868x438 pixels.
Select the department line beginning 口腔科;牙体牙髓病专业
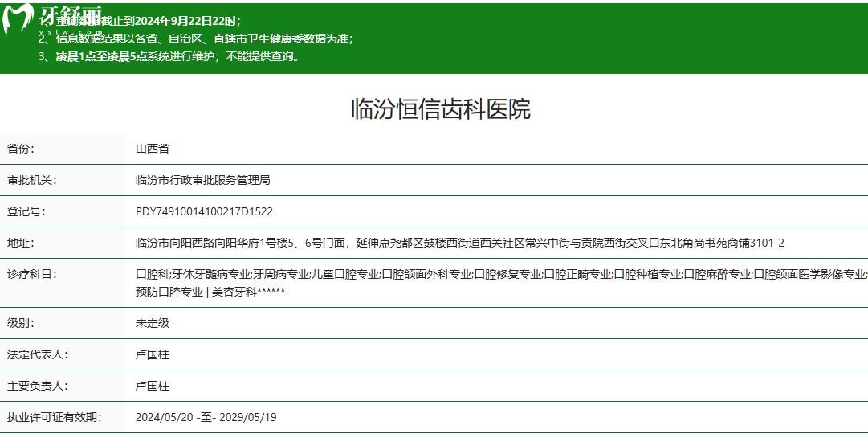pyautogui.click(x=502, y=274)
